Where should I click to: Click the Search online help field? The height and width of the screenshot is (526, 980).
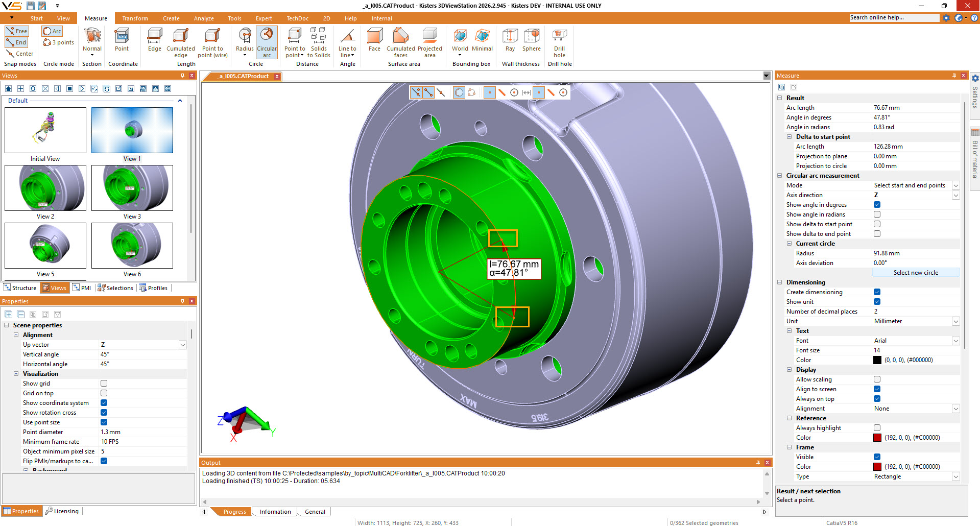tap(894, 18)
